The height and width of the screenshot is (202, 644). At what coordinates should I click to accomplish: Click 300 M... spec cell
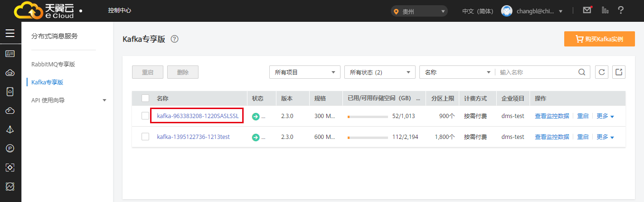pos(325,116)
